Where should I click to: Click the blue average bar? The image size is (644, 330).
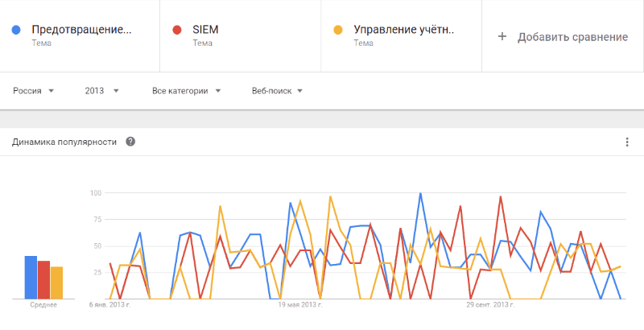click(31, 277)
